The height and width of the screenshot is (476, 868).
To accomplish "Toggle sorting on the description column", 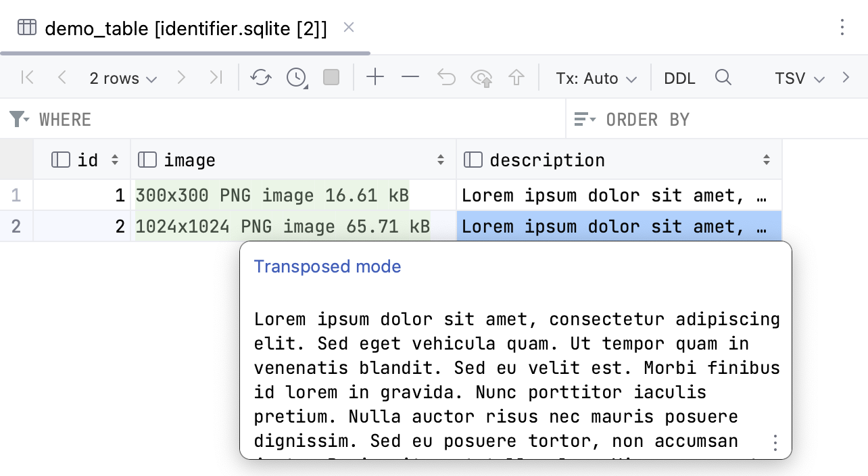I will click(x=767, y=160).
